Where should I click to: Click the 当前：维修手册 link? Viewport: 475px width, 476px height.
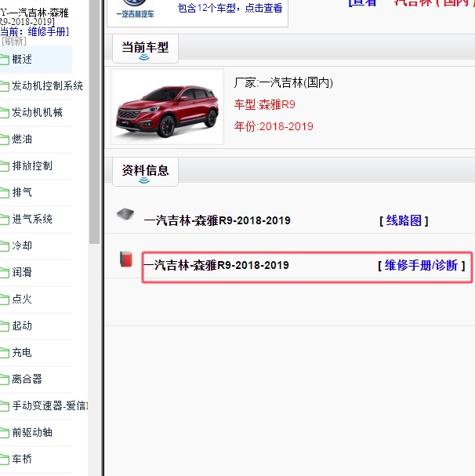pos(34,31)
